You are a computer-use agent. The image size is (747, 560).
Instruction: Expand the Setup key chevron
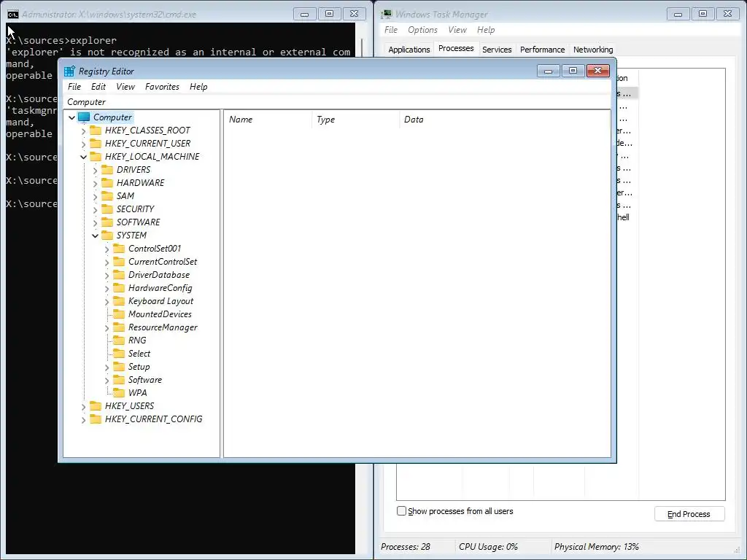(x=107, y=367)
